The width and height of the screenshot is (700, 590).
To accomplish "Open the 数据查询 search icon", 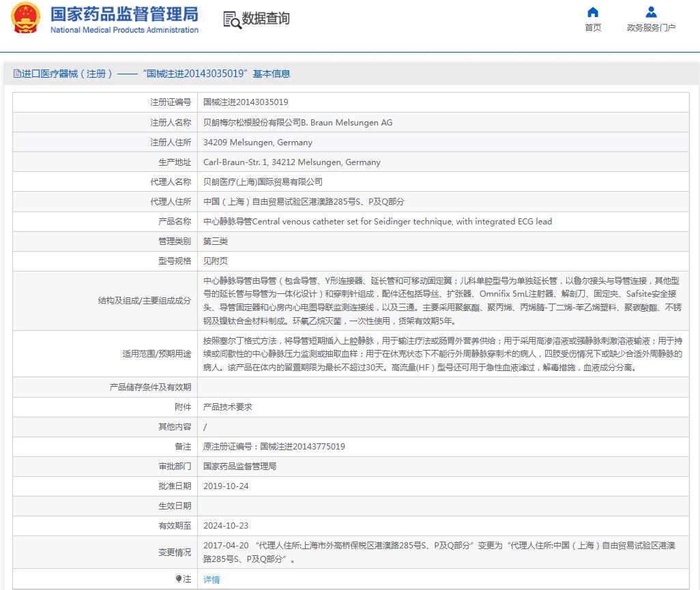I will [232, 20].
